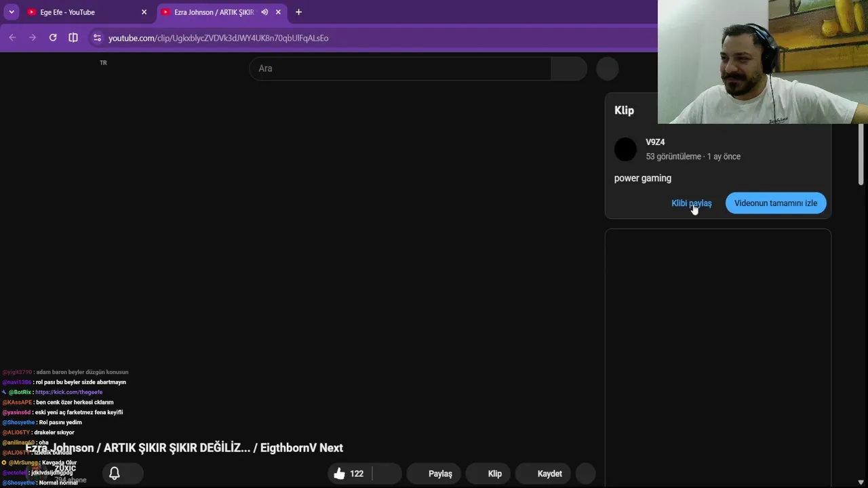Create a clip with the Klip button

coord(489,474)
